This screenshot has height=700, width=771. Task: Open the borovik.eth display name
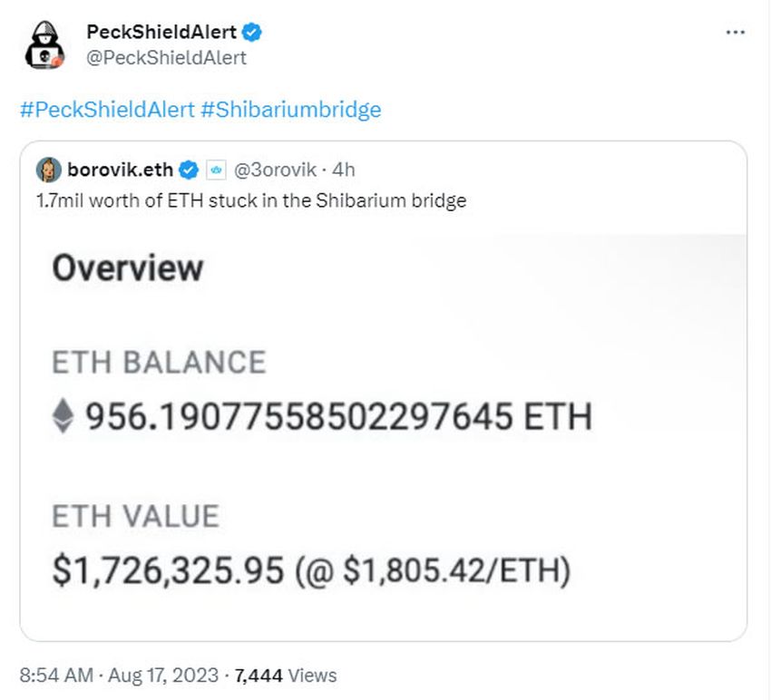[x=120, y=170]
